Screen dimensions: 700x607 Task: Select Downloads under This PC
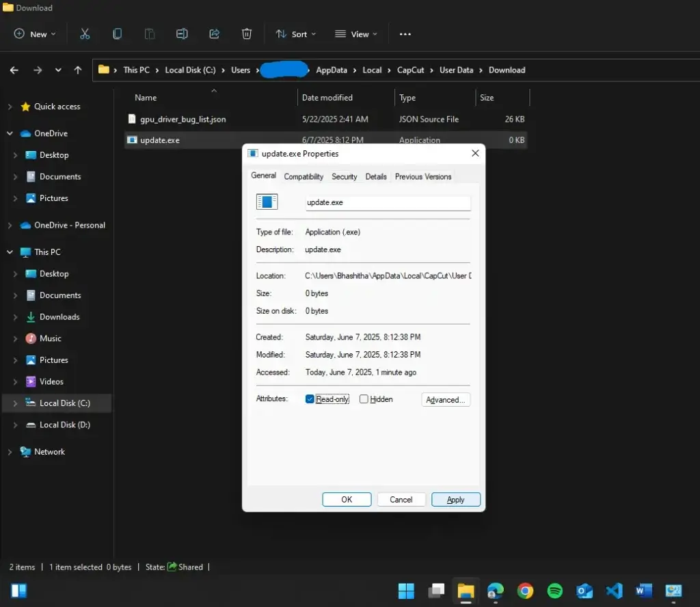pos(59,317)
